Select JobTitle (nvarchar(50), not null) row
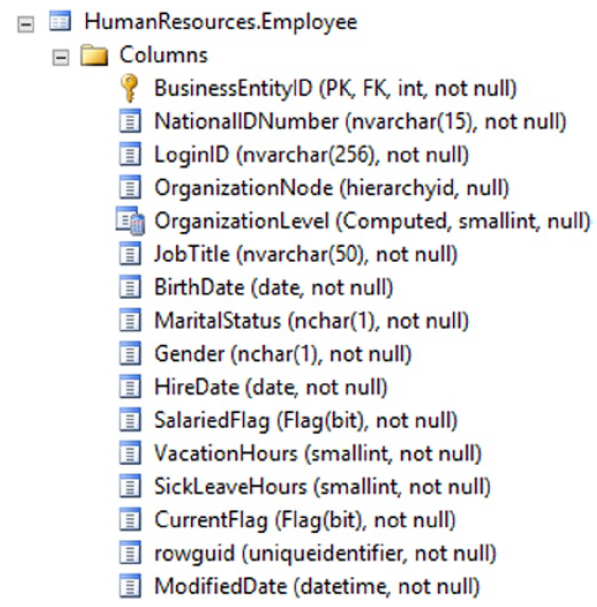The image size is (597, 607). 306,255
